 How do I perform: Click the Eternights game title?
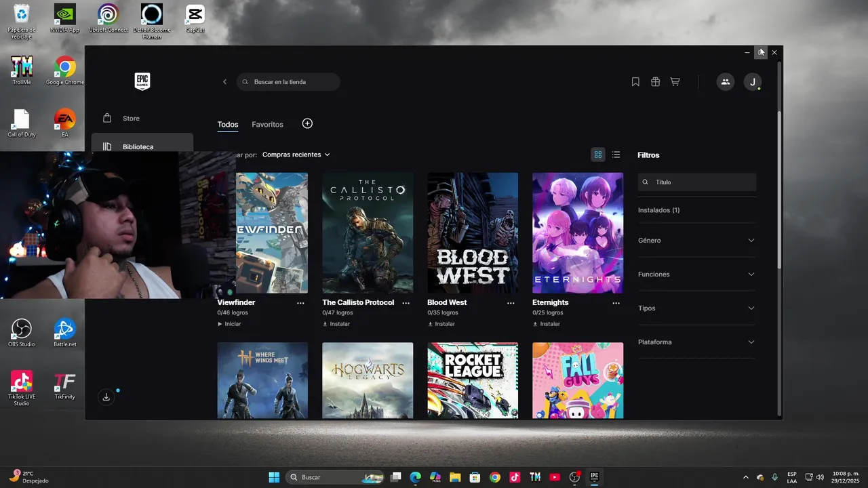coord(551,302)
